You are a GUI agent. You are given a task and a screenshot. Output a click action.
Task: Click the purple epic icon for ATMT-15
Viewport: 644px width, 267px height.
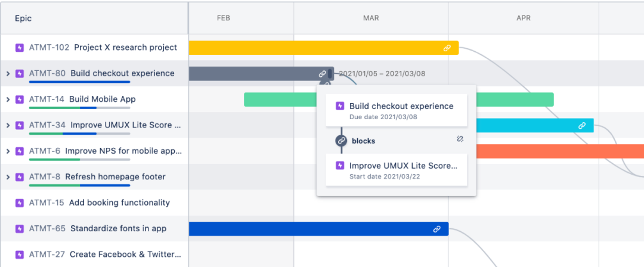point(19,203)
